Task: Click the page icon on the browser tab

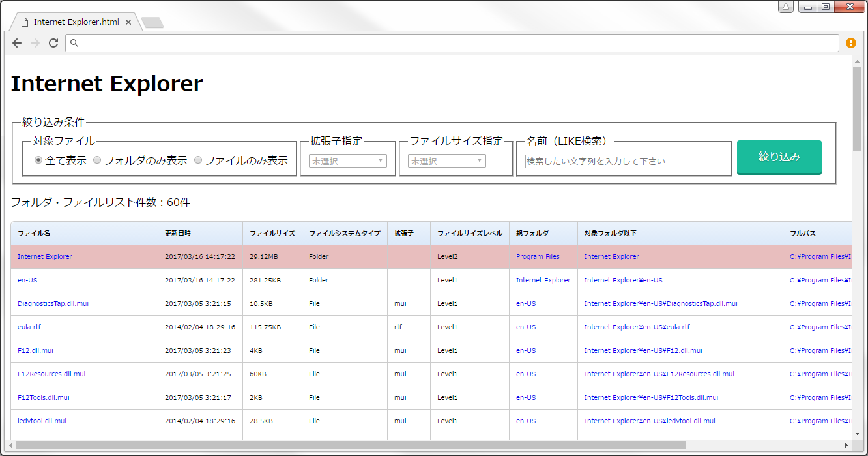Action: [25, 21]
